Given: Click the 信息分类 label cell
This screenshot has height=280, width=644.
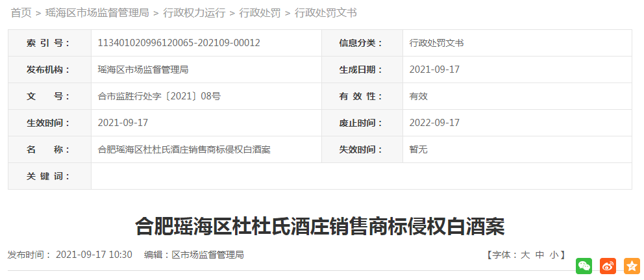Looking at the screenshot, I should point(362,43).
